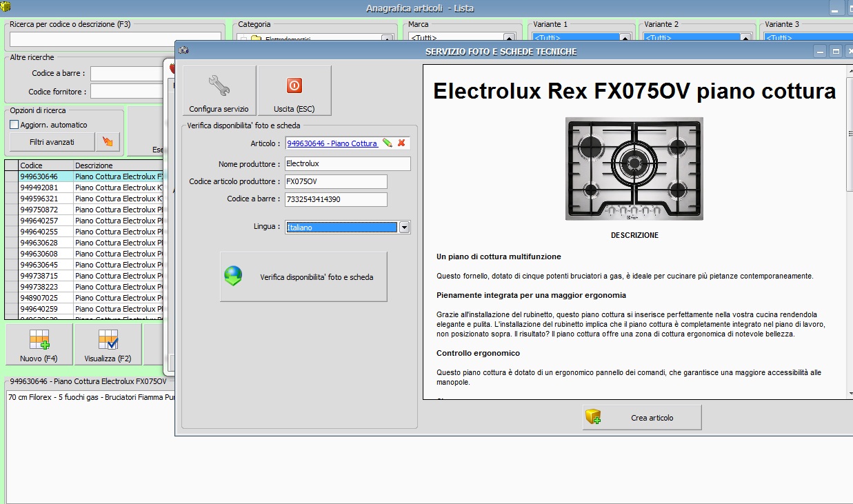Maximize the Servizio Foto e Schede Tecniche window
The width and height of the screenshot is (853, 504).
coord(836,51)
